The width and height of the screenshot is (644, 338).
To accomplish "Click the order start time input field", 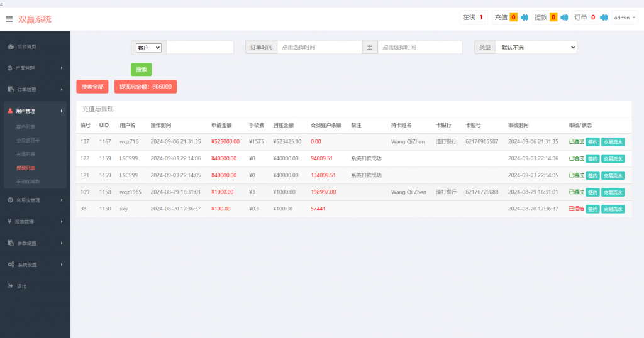I will [319, 47].
